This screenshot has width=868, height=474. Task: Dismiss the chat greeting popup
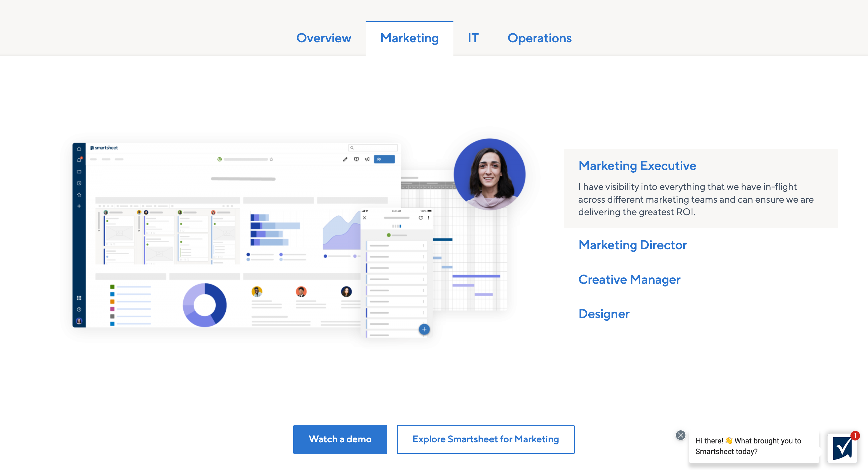681,435
